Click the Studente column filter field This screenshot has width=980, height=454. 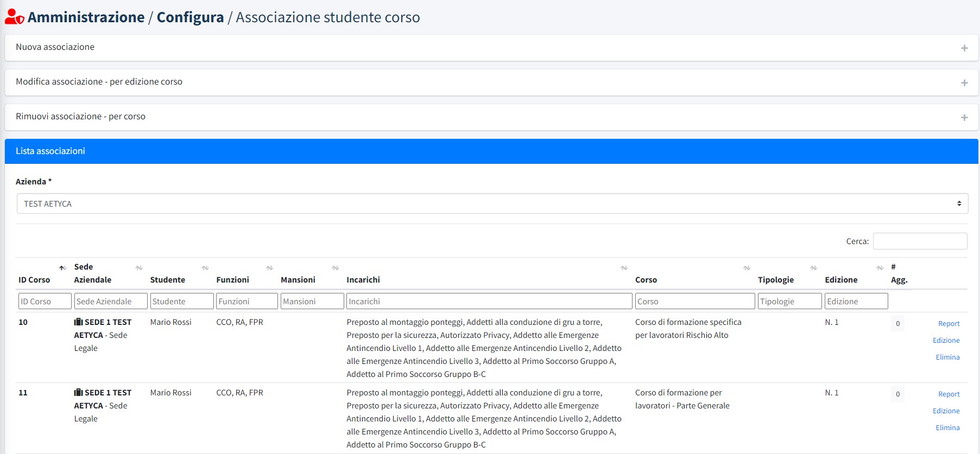[181, 302]
